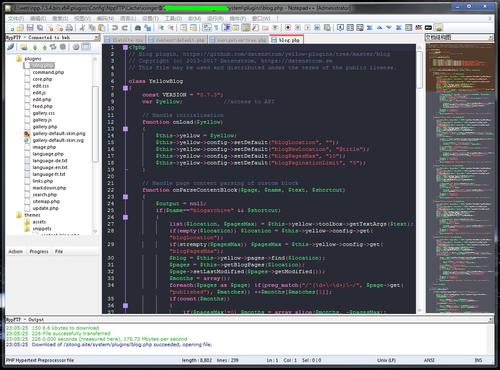
Task: Toggle the show all characters paragraph icon
Action: tap(217, 28)
